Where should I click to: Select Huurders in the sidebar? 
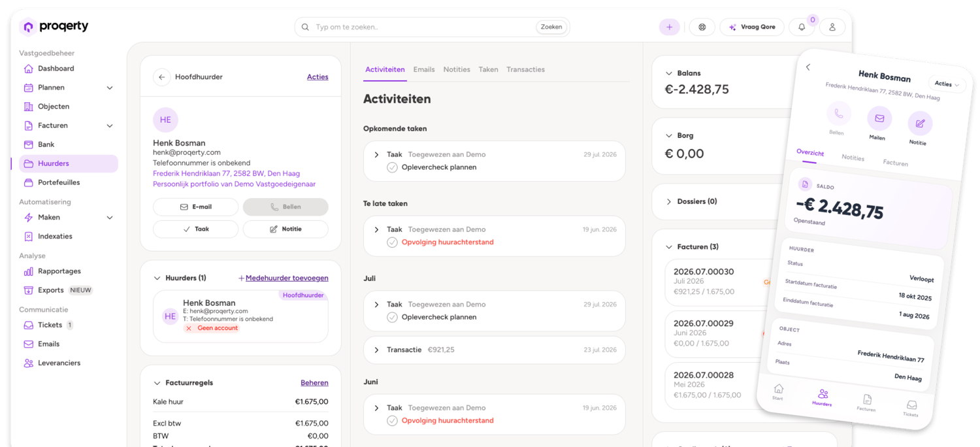69,163
